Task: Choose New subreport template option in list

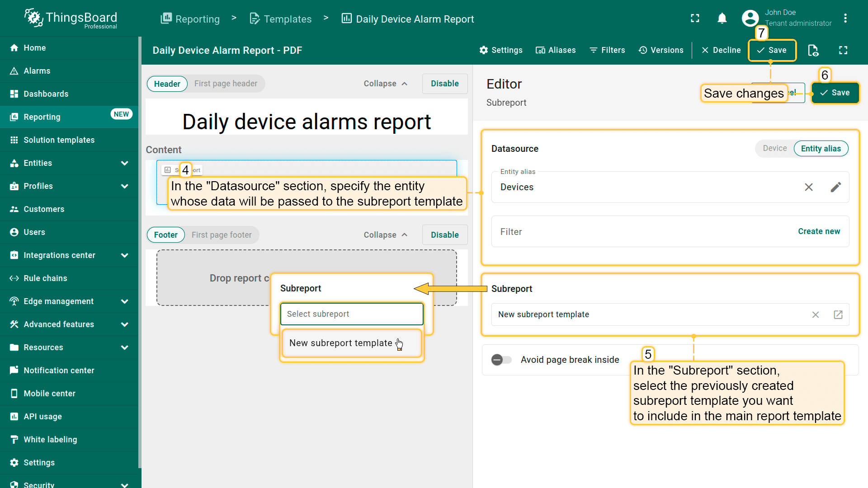Action: pos(341,343)
